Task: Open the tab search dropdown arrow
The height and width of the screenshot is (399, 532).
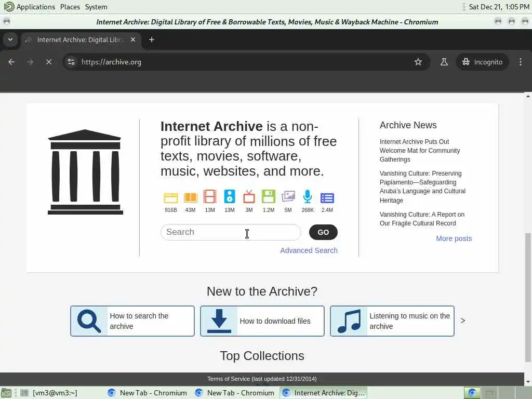Action: tap(10, 39)
